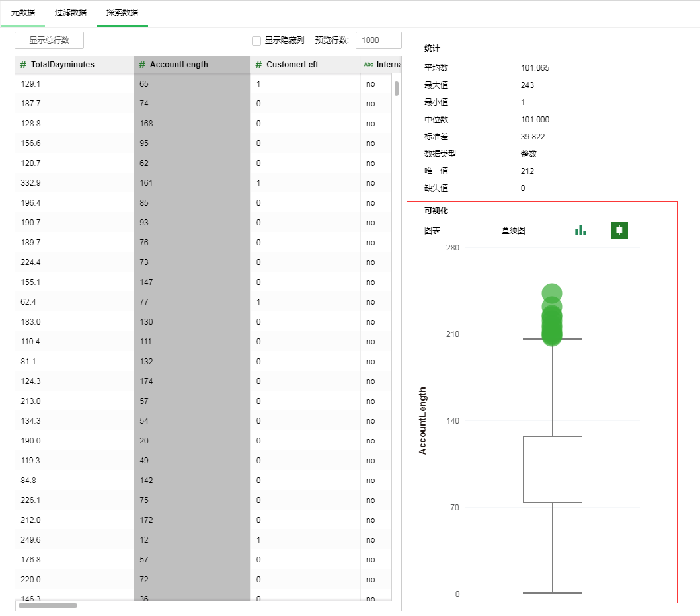The height and width of the screenshot is (616, 700).
Task: Click numeric type icon of CustomerLeft column
Action: point(258,65)
